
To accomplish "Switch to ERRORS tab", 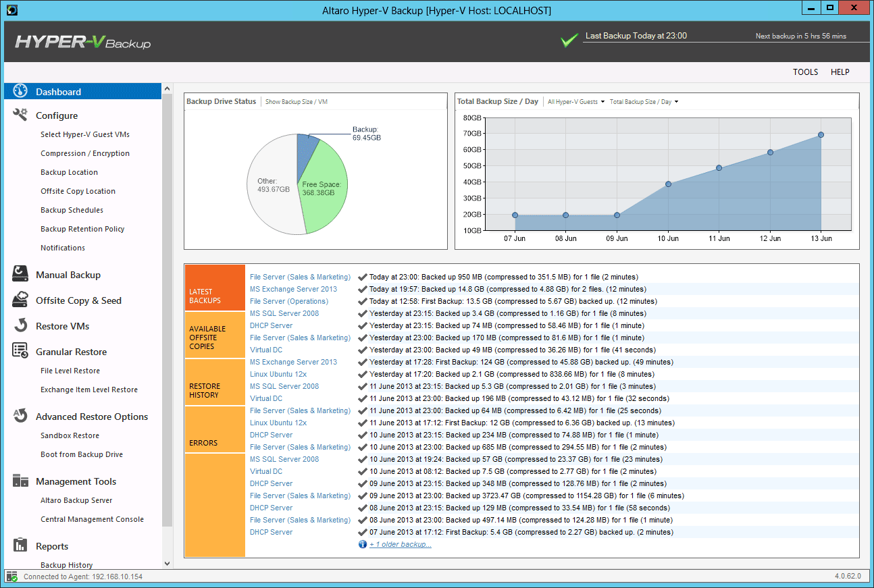I will pos(215,429).
